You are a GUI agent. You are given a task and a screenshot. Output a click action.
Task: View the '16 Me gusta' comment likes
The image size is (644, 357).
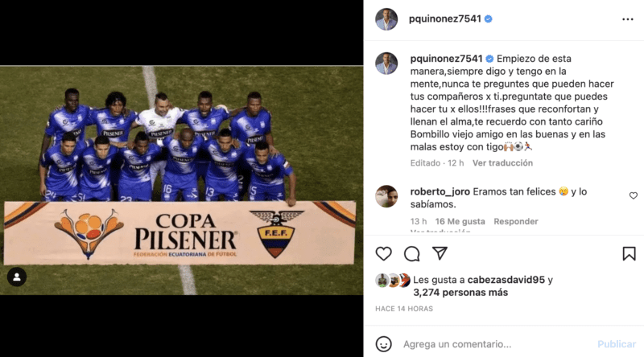click(460, 222)
